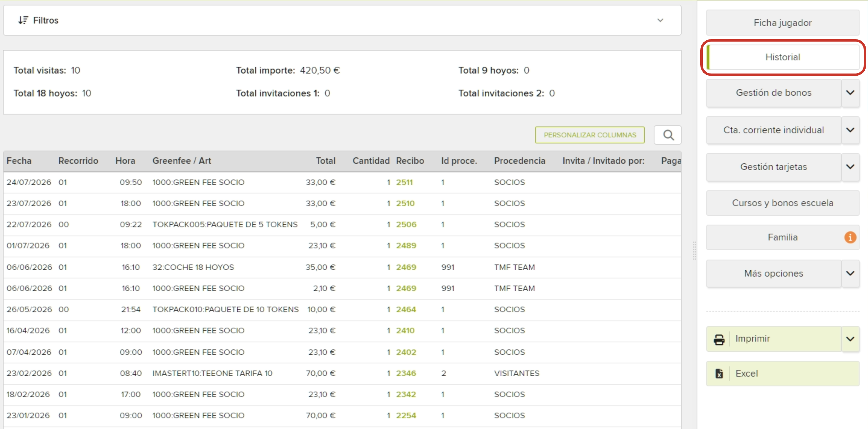Click the magnifier search icon above the table
The image size is (868, 429).
point(668,135)
